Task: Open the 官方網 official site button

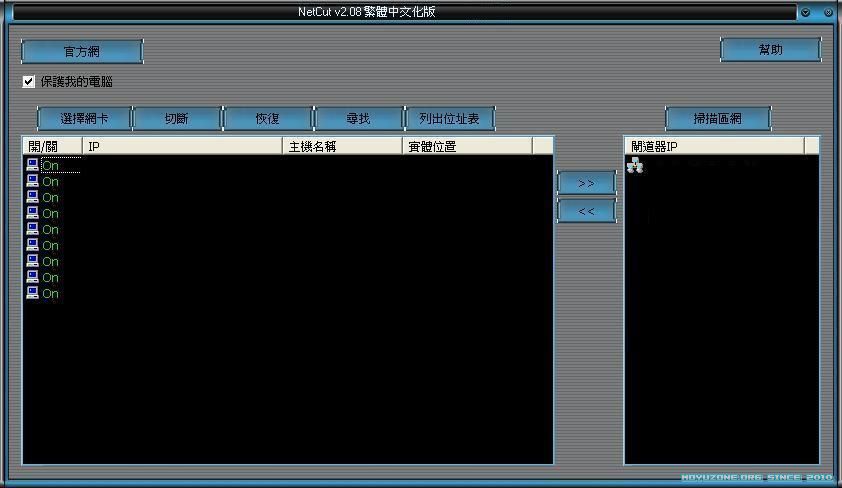Action: tap(82, 52)
